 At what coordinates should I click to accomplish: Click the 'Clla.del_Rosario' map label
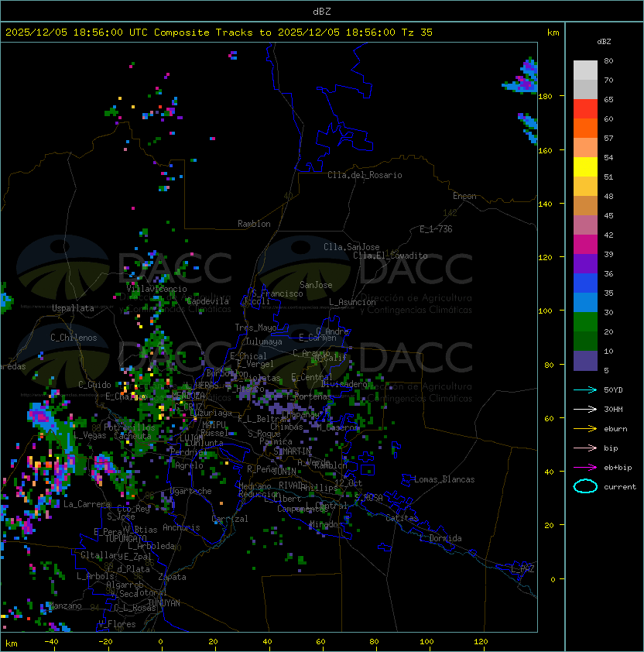[x=365, y=175]
